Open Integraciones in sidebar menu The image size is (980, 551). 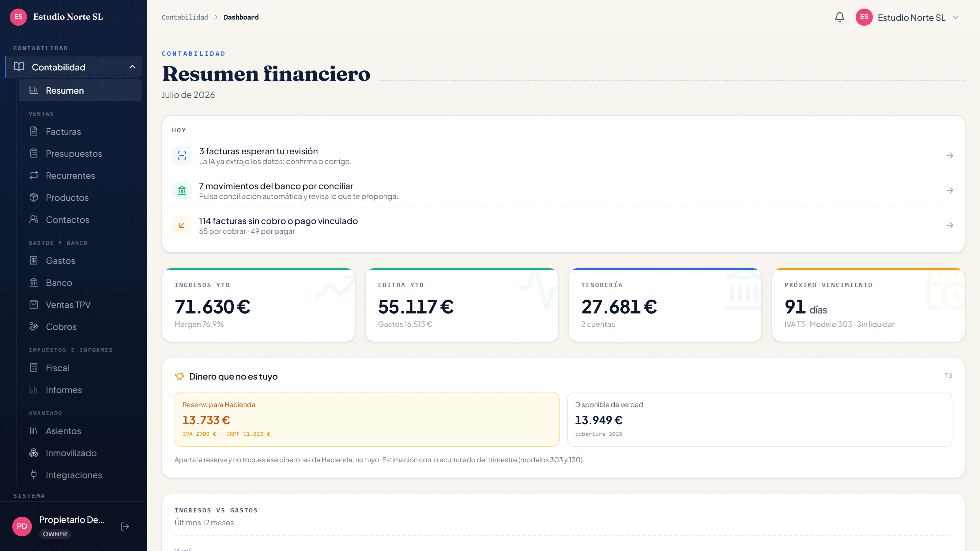(x=80, y=475)
